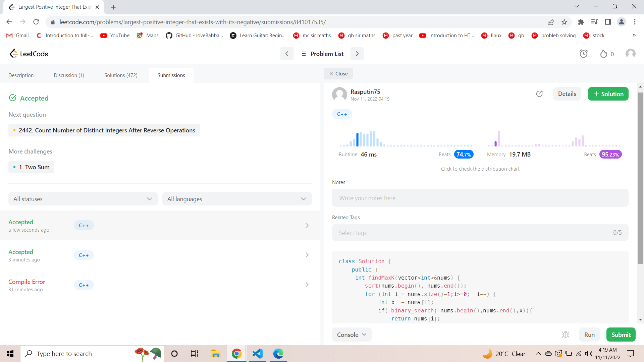
Task: Open the All languages dropdown
Action: point(237,199)
